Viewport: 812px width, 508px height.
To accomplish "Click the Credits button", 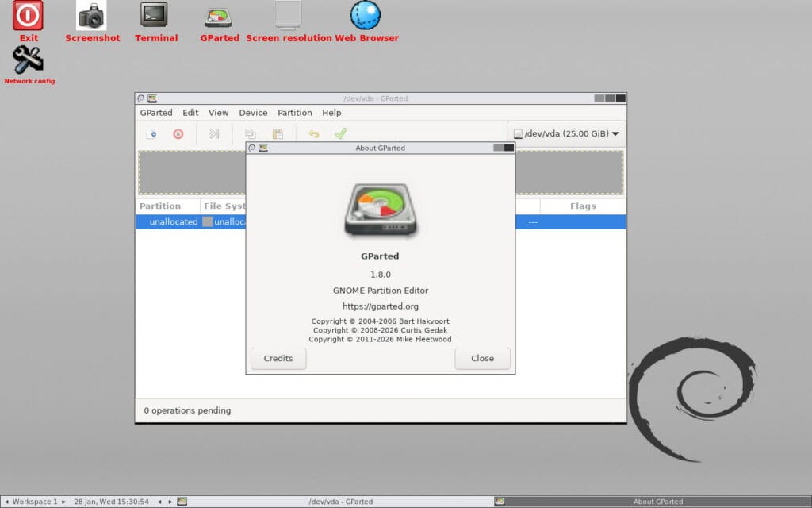I will click(x=278, y=359).
